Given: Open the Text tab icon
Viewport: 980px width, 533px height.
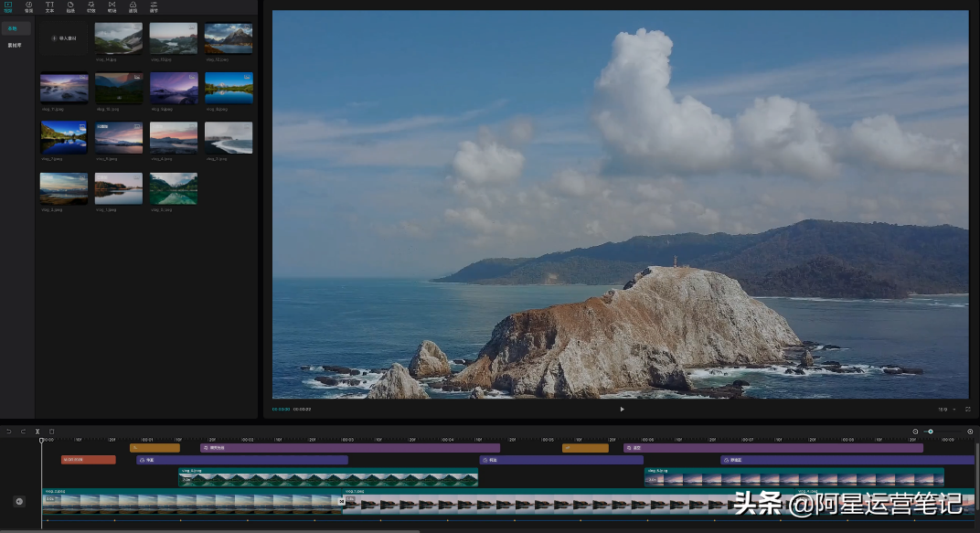Looking at the screenshot, I should click(x=49, y=7).
